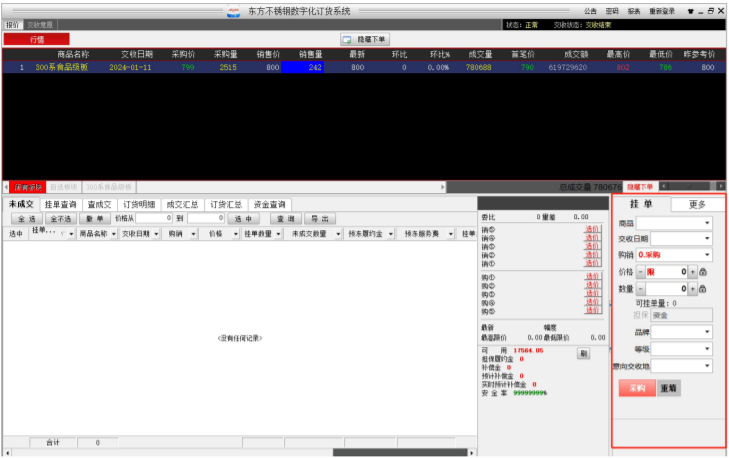The width and height of the screenshot is (729, 458).
Task: Open the skin menu icon in the title bar
Action: click(690, 11)
